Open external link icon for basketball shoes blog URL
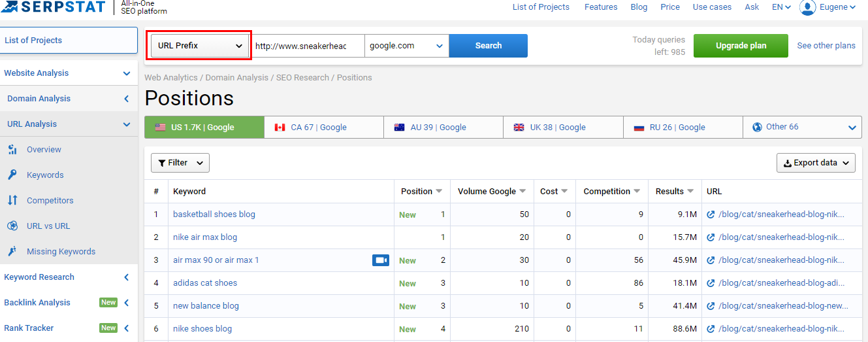The width and height of the screenshot is (868, 342). pos(711,214)
